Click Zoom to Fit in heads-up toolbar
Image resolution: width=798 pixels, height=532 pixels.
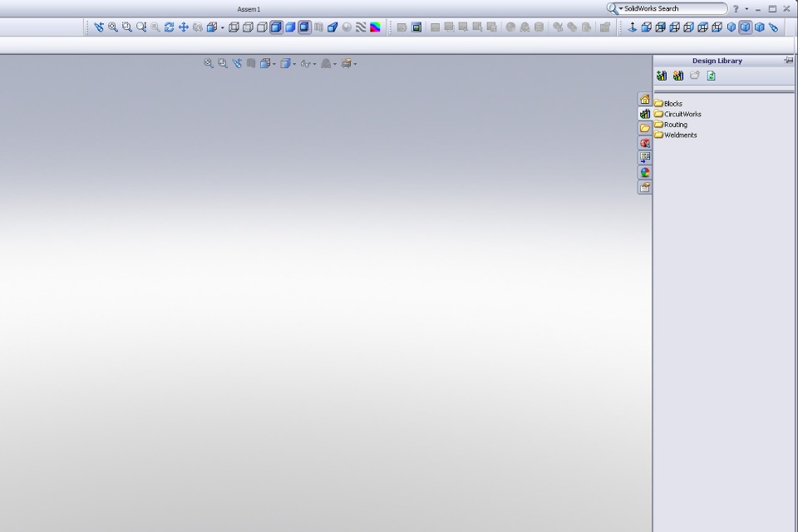click(208, 63)
